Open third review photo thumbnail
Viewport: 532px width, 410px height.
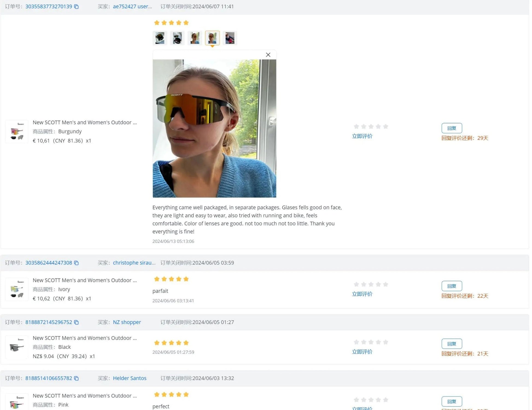click(x=195, y=38)
